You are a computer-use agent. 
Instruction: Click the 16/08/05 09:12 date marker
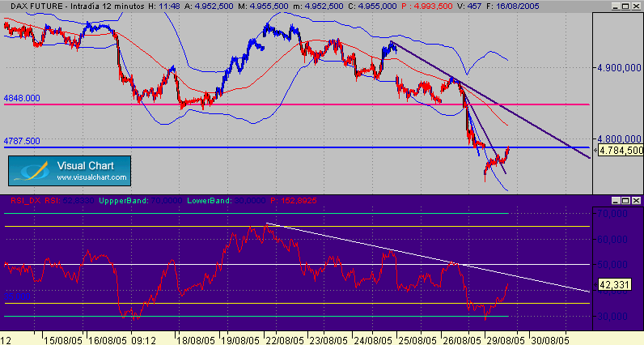(x=122, y=340)
